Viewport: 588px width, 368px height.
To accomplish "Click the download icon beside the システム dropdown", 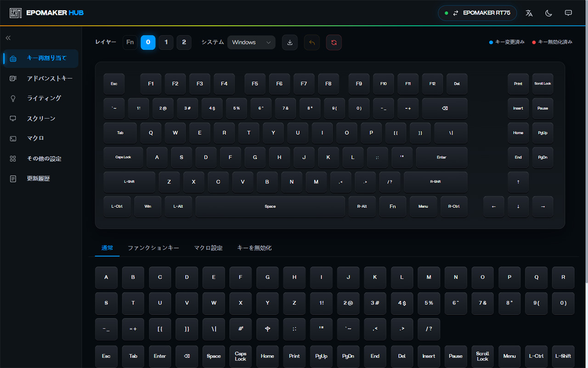I will click(290, 42).
